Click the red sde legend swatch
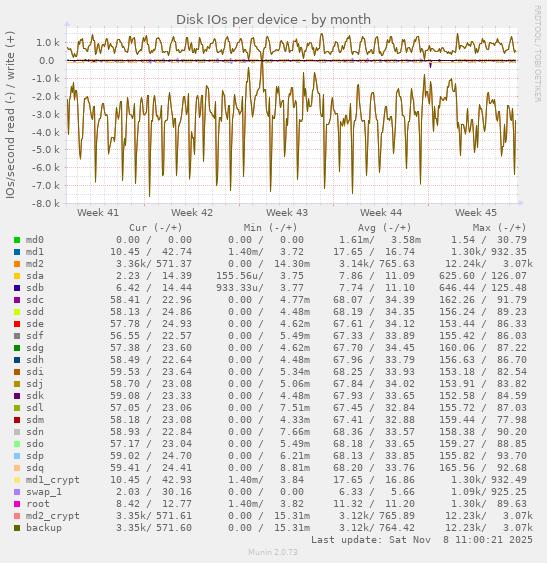 [17, 324]
